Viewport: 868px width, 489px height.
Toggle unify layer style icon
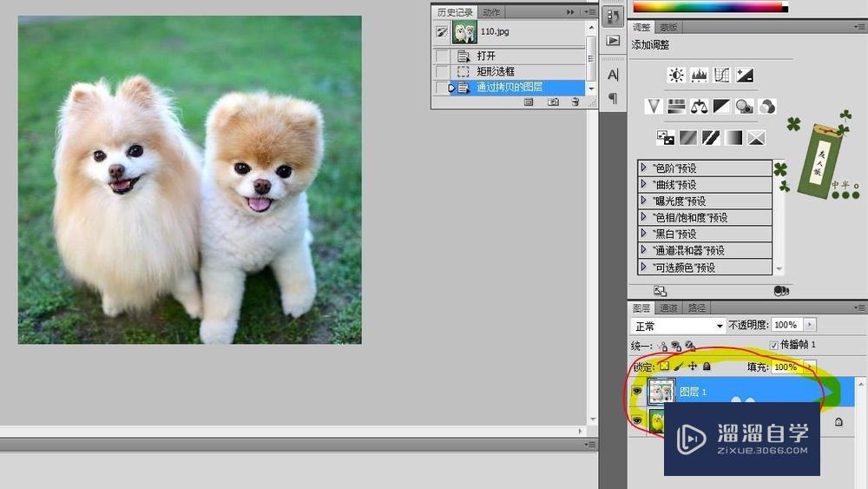690,346
